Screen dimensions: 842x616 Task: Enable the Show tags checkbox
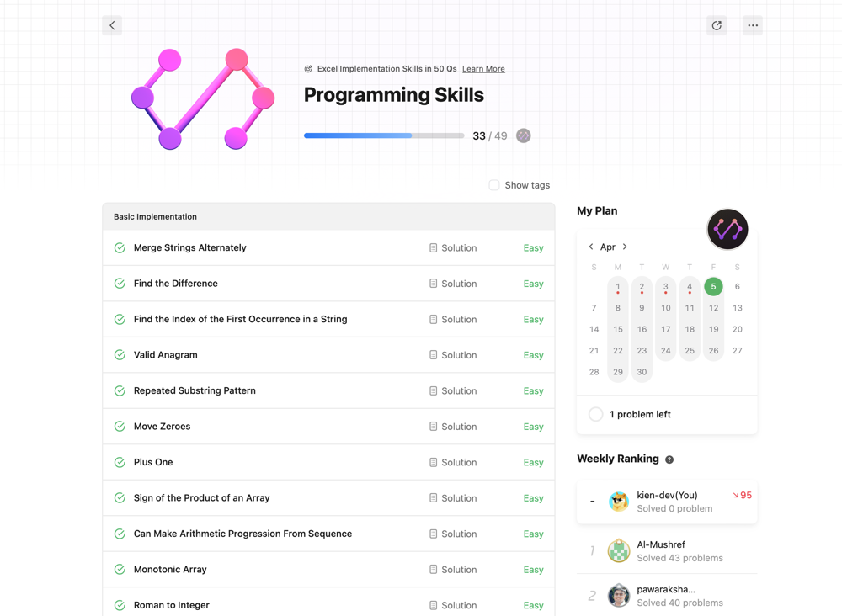click(494, 185)
